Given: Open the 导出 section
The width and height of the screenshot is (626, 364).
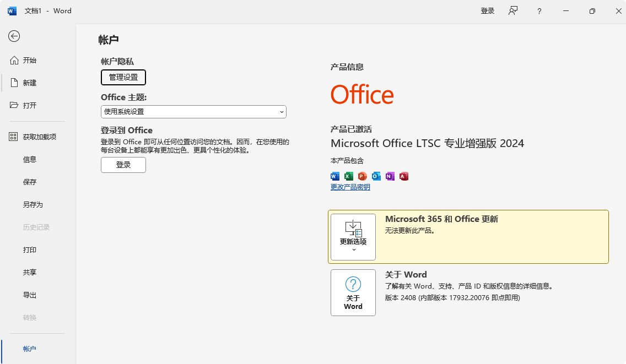Looking at the screenshot, I should (29, 295).
